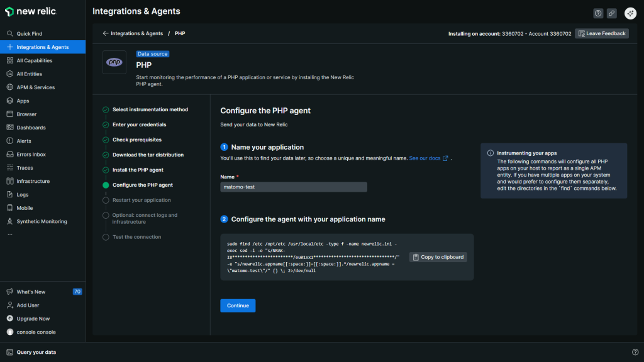Navigate to APM & Services
The width and height of the screenshot is (644, 362).
point(35,87)
